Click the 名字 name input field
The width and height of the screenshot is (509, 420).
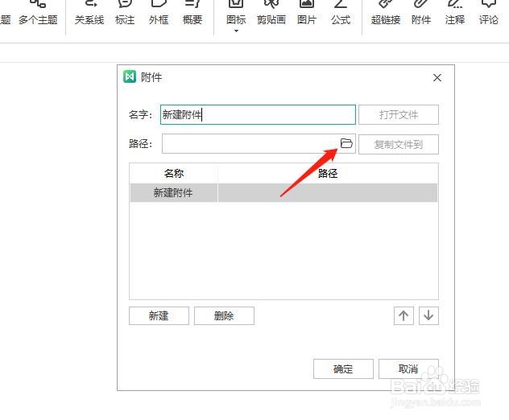pos(258,114)
